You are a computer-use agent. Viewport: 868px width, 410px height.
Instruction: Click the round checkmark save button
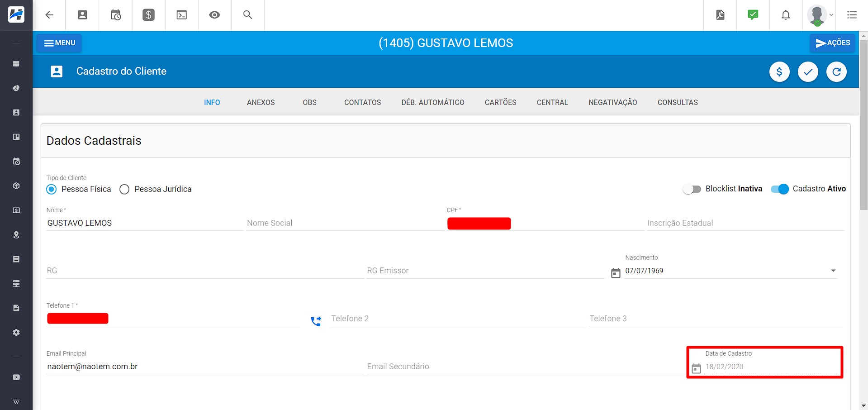[x=808, y=72]
